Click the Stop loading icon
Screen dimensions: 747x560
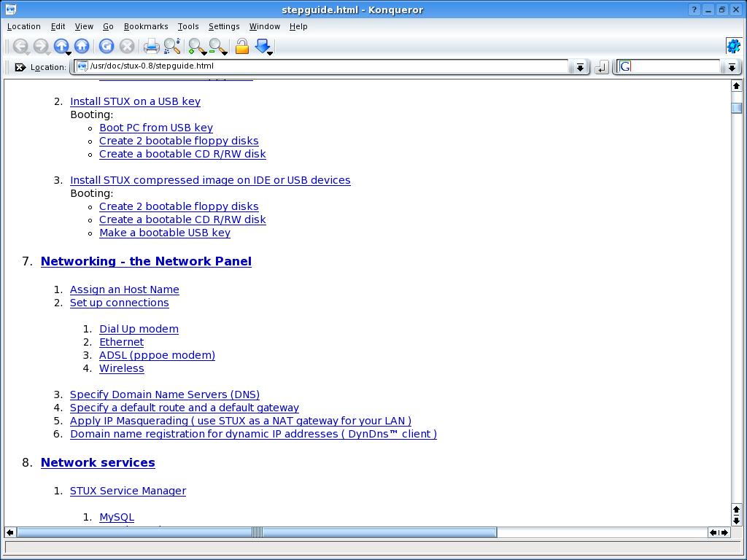(x=127, y=46)
